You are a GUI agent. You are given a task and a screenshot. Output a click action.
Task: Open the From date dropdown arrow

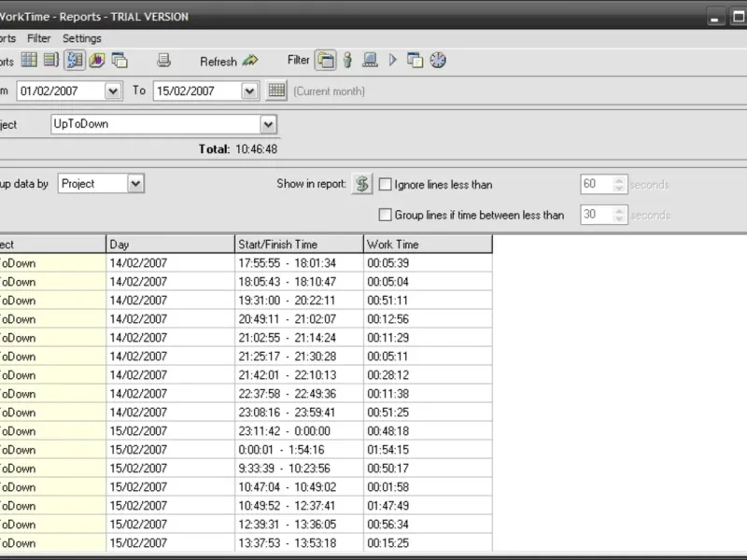(x=113, y=91)
